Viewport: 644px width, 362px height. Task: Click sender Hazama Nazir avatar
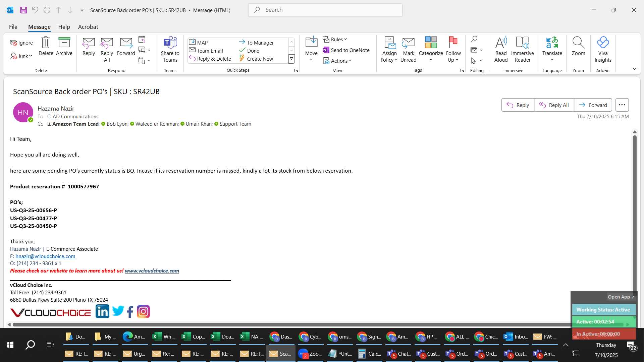coord(23,112)
